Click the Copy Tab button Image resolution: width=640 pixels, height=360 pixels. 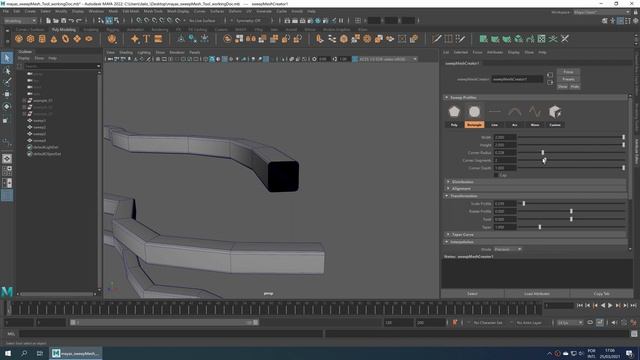point(601,294)
